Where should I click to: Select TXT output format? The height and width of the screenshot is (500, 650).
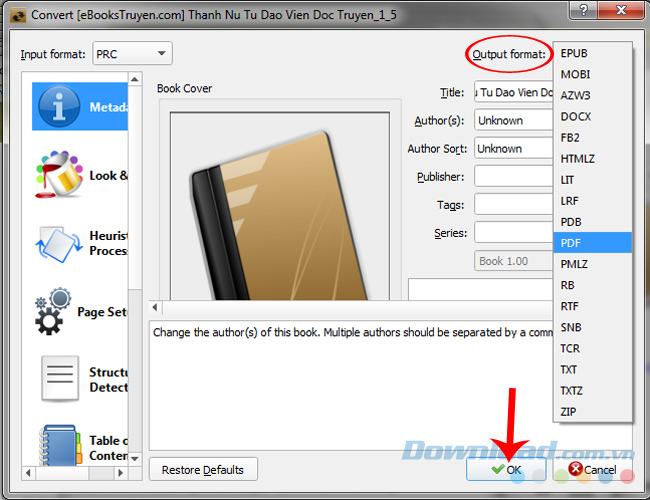point(592,370)
